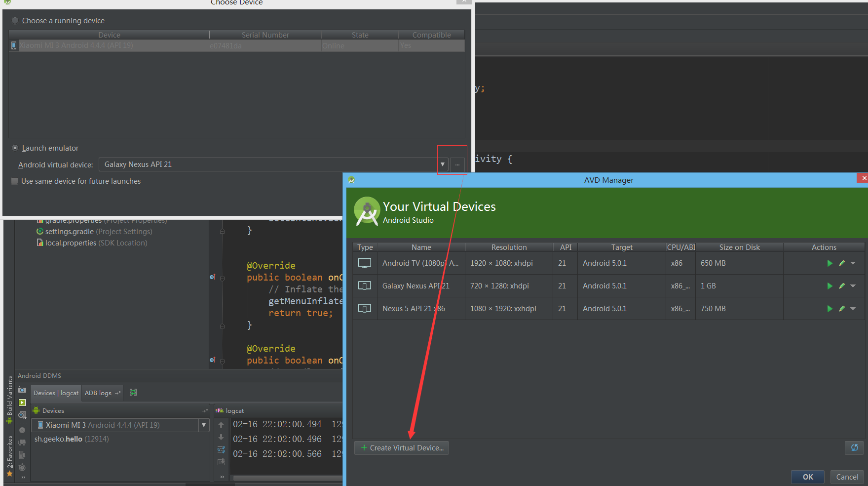Close the AVD Manager window
The height and width of the screenshot is (486, 868).
click(x=863, y=178)
